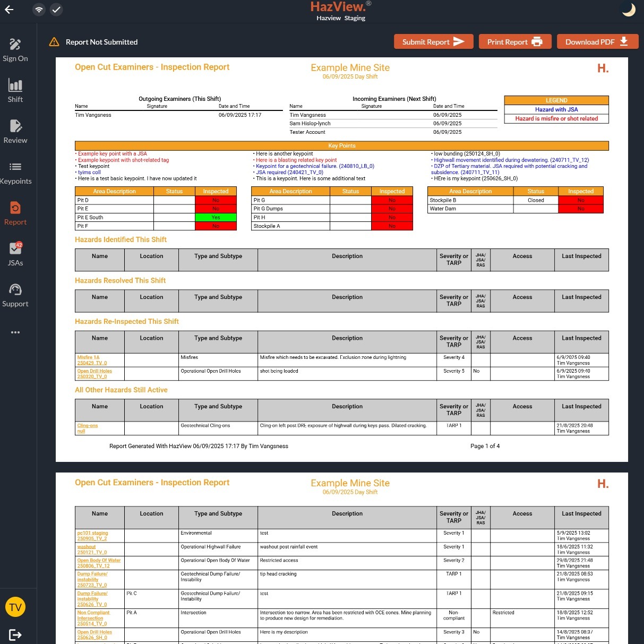The image size is (644, 644).
Task: Expand the three-dots more menu
Action: coord(15,332)
